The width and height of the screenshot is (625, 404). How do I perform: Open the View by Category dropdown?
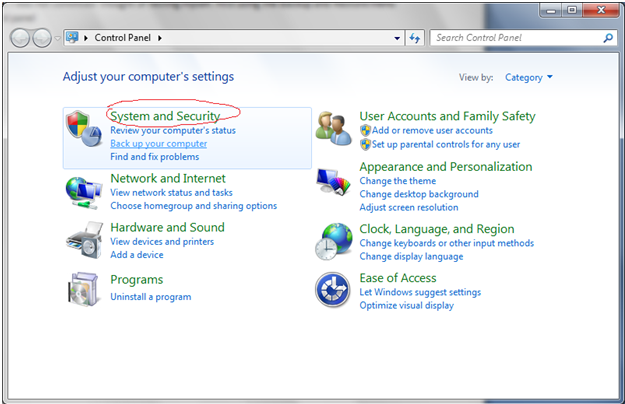click(529, 77)
